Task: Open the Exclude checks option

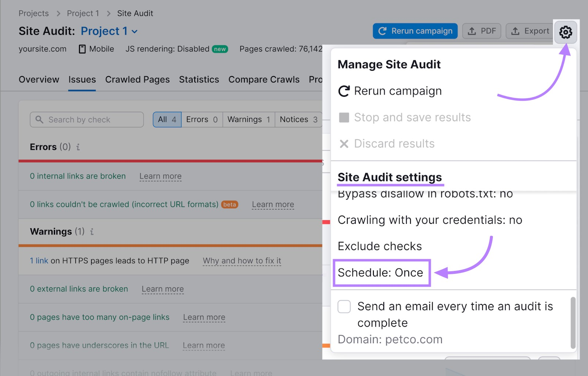Action: pyautogui.click(x=380, y=246)
